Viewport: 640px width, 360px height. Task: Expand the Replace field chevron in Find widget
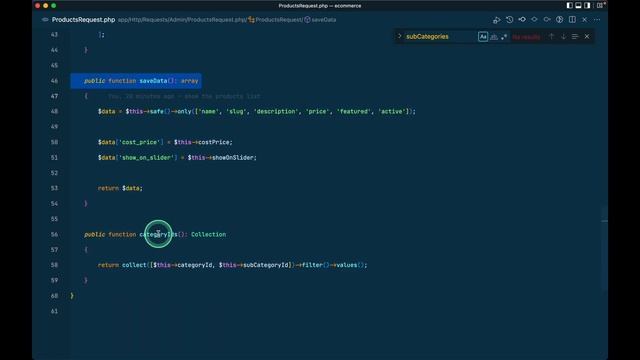pos(400,36)
